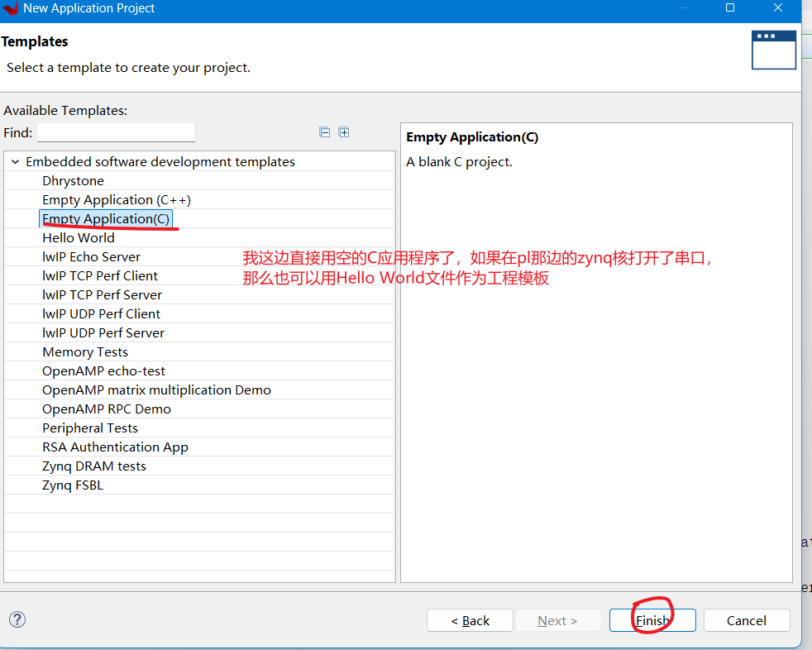Cancel the New Application Project dialog
This screenshot has height=650, width=812.
click(746, 620)
